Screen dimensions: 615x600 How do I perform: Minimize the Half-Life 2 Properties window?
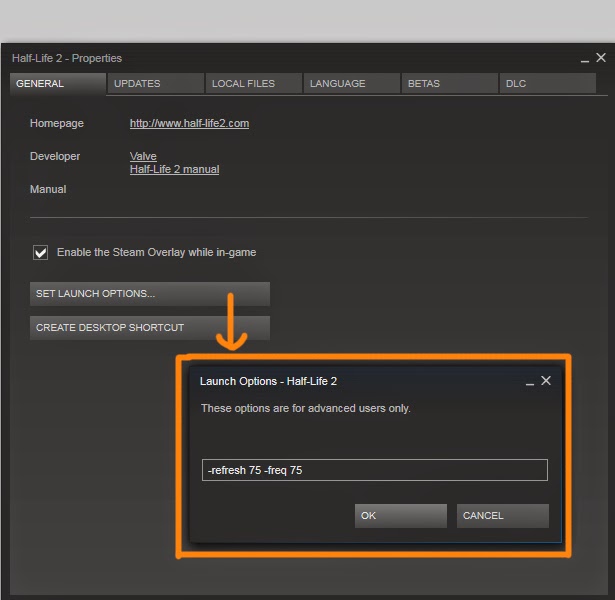pos(585,60)
